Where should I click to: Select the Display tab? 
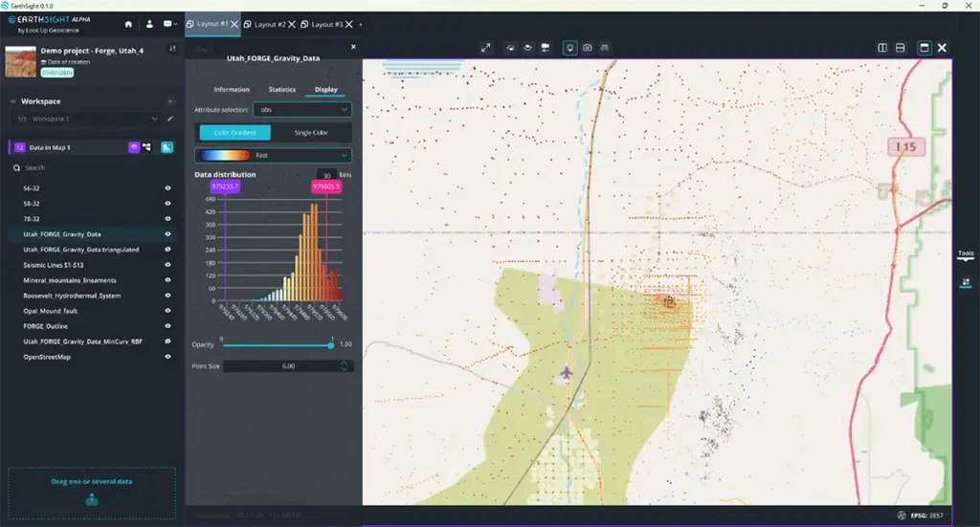[325, 89]
